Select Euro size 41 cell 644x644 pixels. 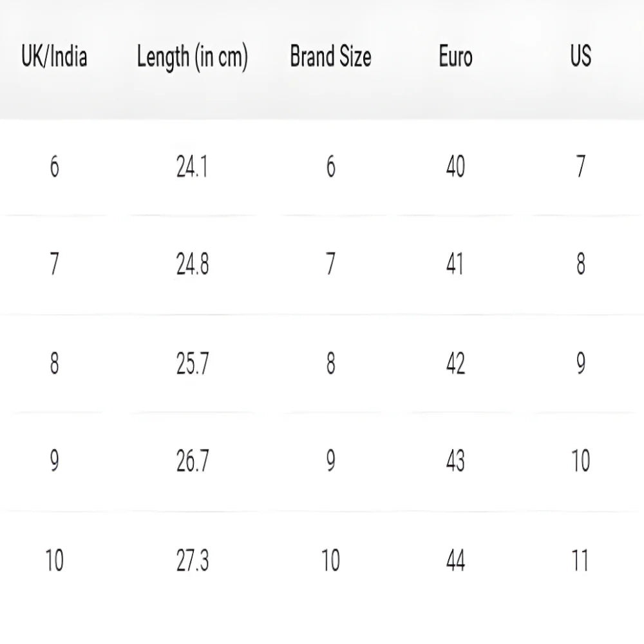pos(455,265)
